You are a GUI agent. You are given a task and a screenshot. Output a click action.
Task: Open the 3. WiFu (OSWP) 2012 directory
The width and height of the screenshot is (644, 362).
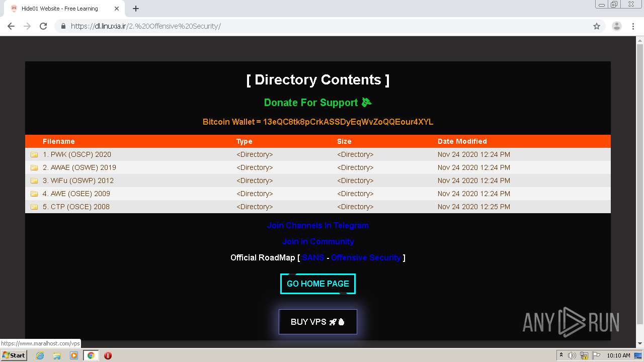click(78, 180)
